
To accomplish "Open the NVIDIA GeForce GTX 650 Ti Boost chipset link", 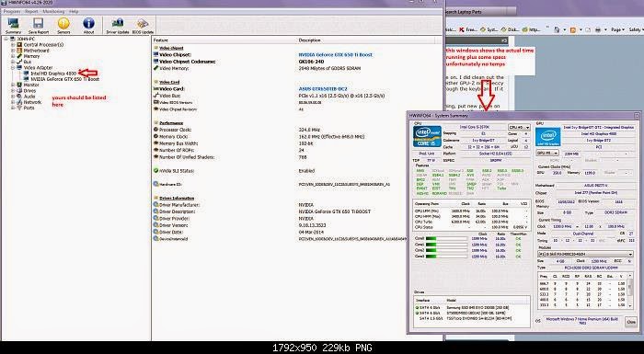I will tap(336, 54).
